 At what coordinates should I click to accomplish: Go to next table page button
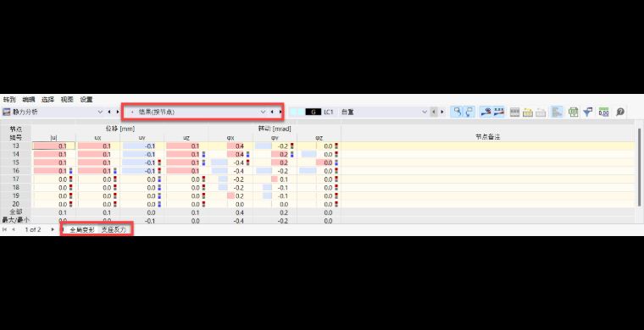pos(53,229)
